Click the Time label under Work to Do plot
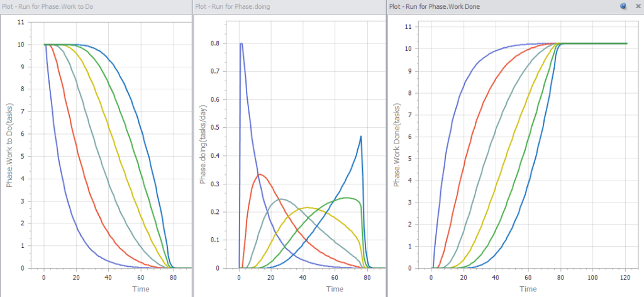This screenshot has width=644, height=297. point(141,289)
